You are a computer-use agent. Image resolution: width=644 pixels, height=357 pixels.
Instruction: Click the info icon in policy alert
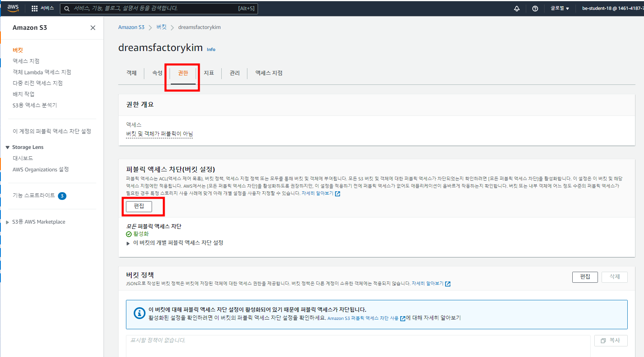[139, 313]
